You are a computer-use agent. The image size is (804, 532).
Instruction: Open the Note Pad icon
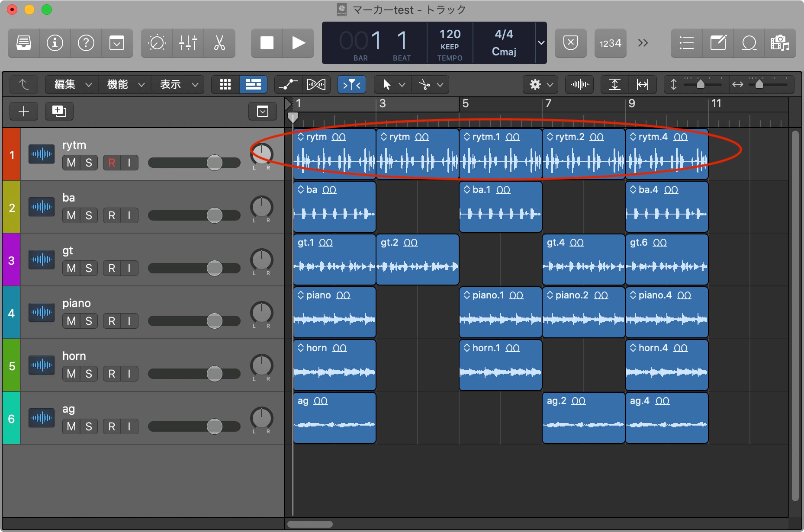coord(718,43)
